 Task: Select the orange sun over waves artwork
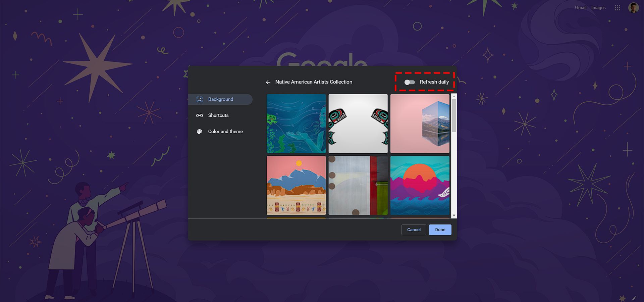(x=420, y=185)
